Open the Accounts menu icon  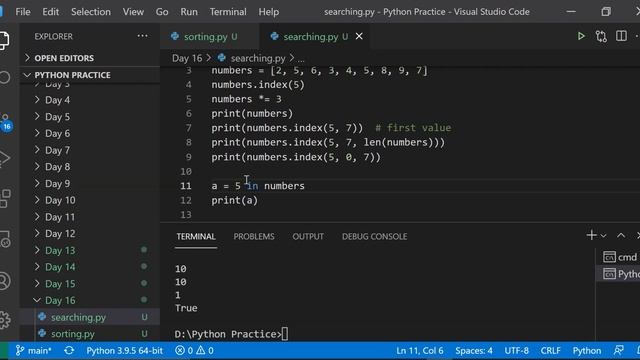point(4,281)
